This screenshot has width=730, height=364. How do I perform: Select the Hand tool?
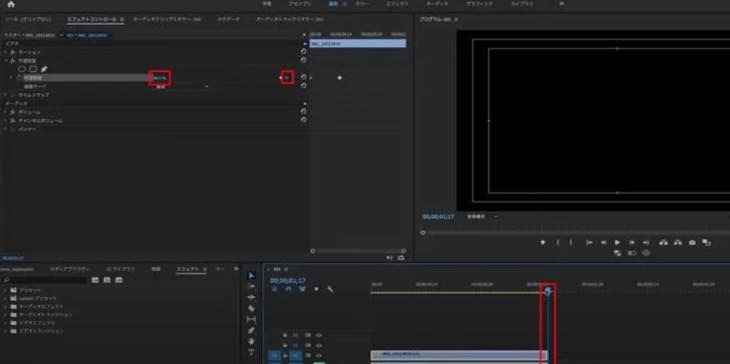pyautogui.click(x=251, y=341)
